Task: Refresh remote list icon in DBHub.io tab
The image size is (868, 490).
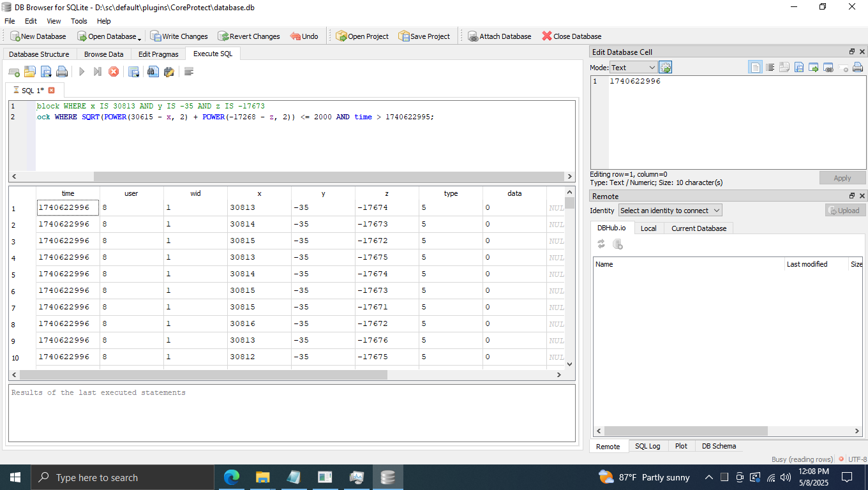Action: [601, 244]
